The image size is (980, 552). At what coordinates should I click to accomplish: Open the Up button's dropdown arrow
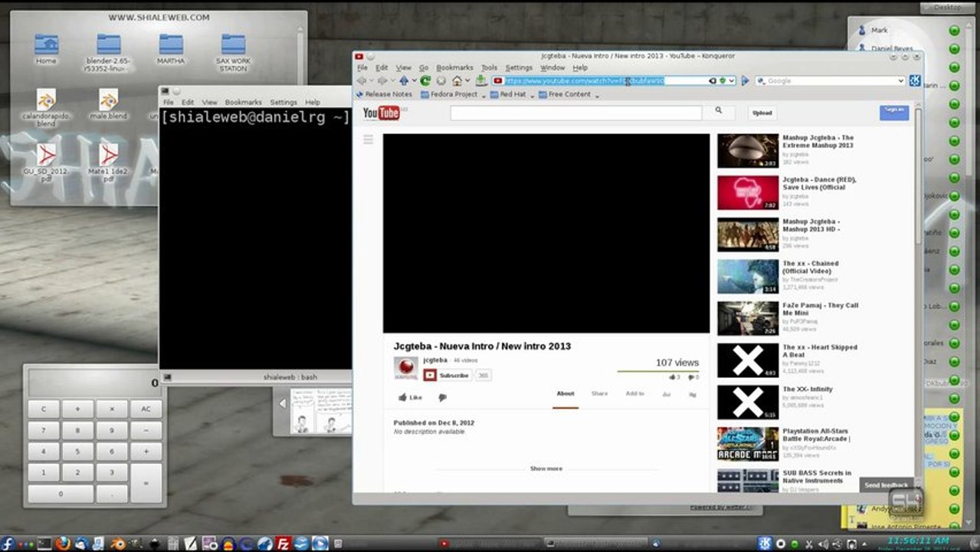pos(414,80)
